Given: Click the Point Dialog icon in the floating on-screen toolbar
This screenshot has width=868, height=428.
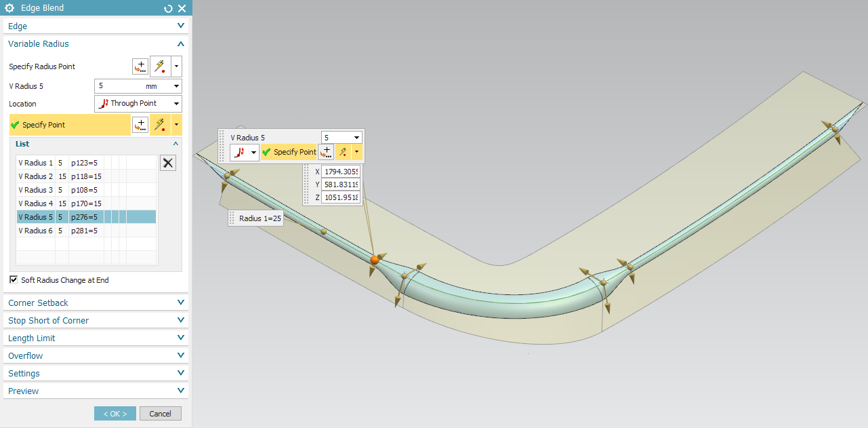Looking at the screenshot, I should pyautogui.click(x=326, y=152).
